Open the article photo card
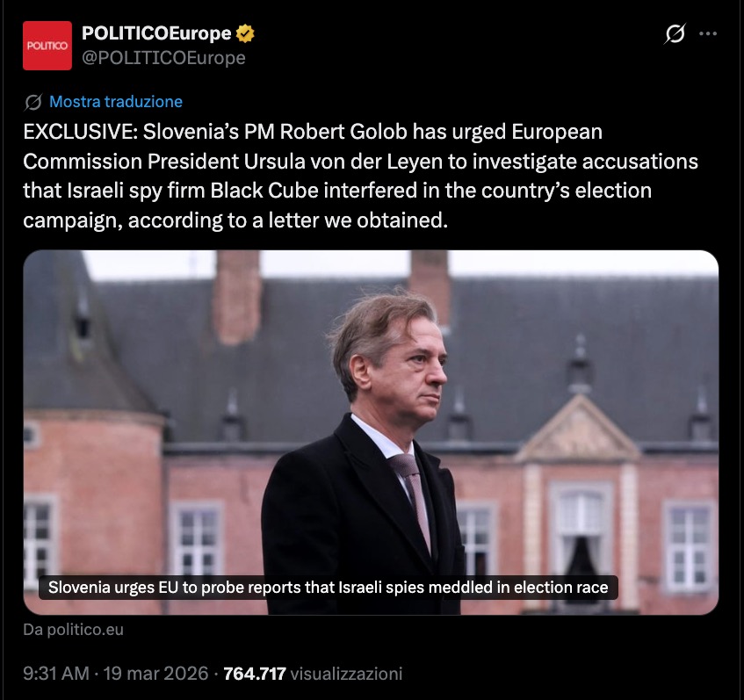This screenshot has height=700, width=744. point(371,432)
